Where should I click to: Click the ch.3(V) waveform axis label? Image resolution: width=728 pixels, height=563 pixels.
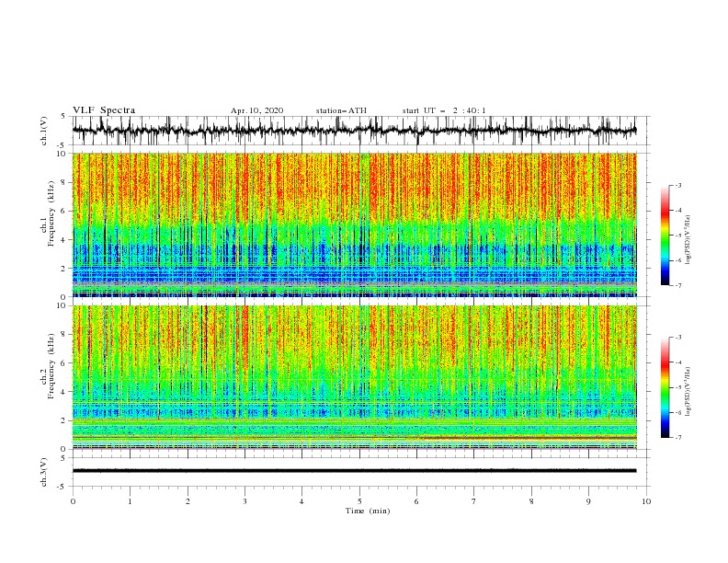pyautogui.click(x=44, y=472)
